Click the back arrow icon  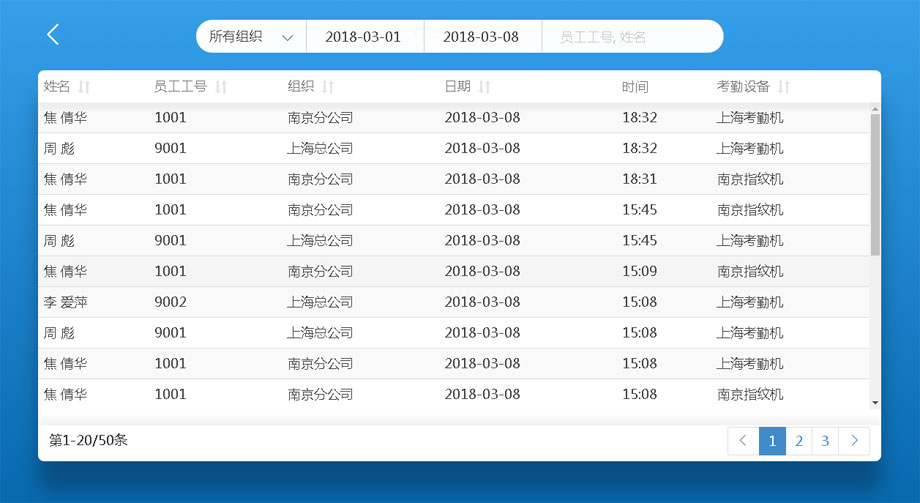53,35
